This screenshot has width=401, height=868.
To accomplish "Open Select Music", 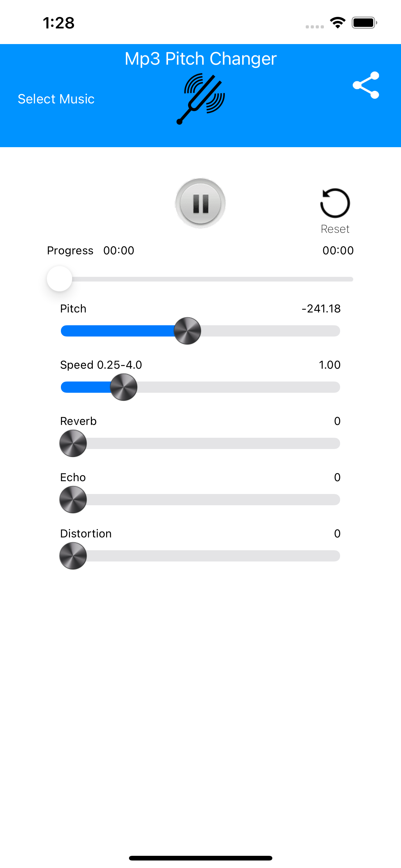I will 56,99.
